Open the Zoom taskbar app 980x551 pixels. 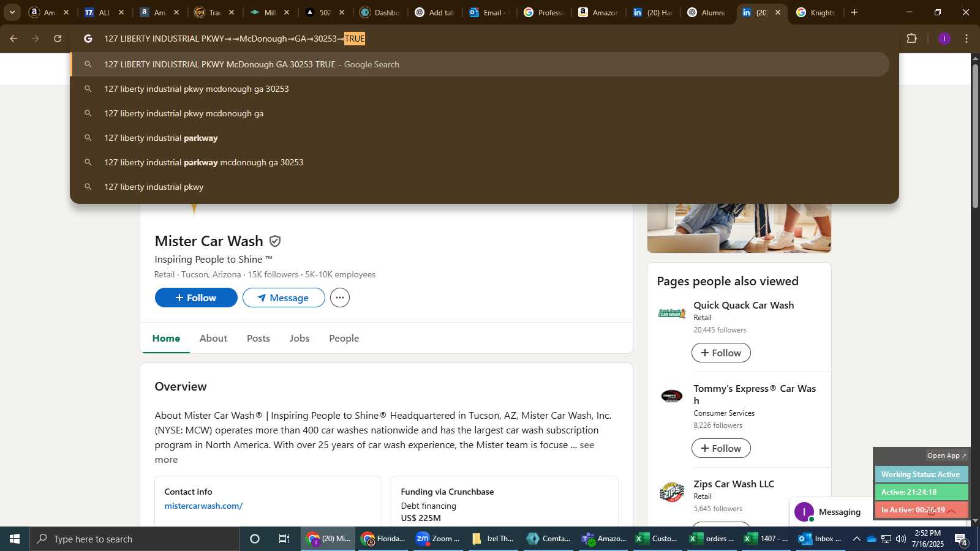click(437, 539)
